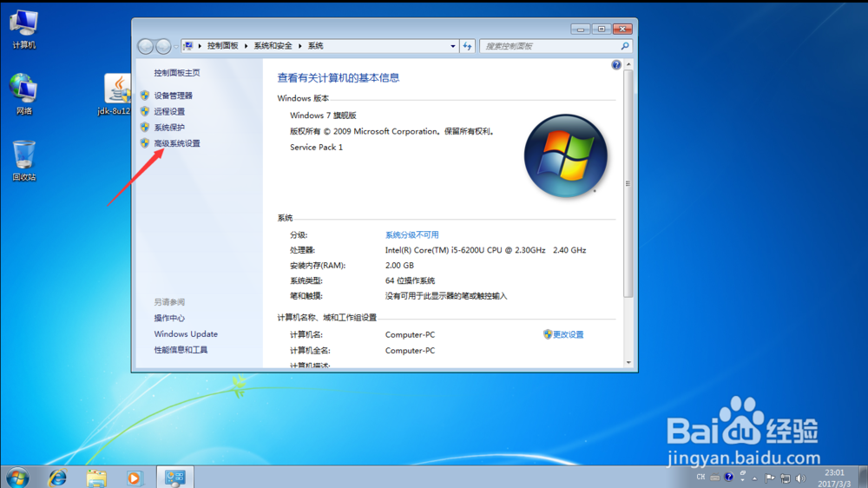The width and height of the screenshot is (868, 488).
Task: Click the shield icon beside 更改设置
Action: [x=548, y=334]
